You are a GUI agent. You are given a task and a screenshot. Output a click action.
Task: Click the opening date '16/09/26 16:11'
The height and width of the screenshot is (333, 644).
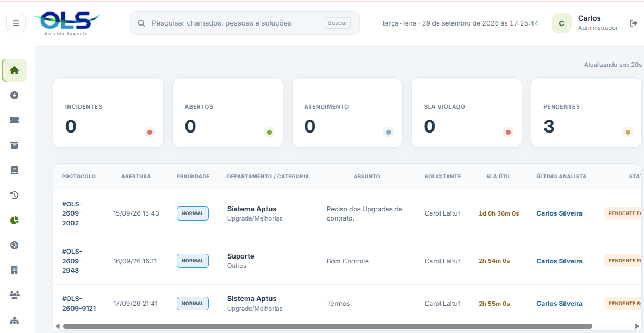(x=135, y=261)
